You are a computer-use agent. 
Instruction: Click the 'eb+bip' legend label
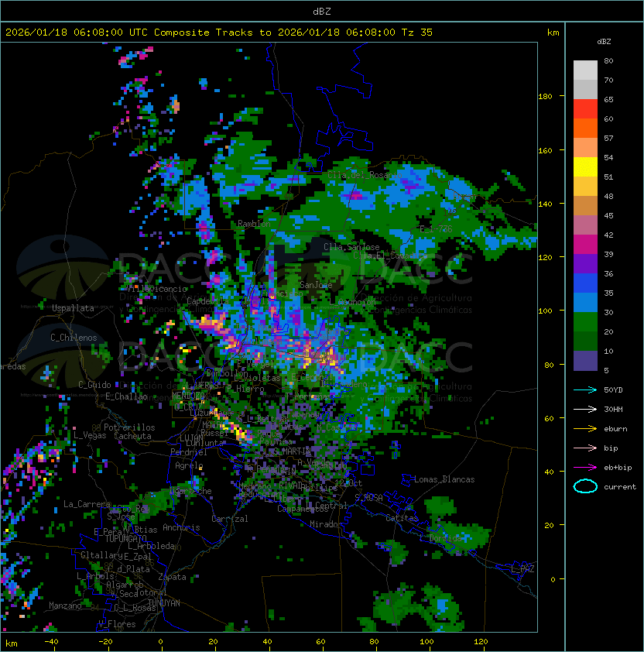[618, 468]
